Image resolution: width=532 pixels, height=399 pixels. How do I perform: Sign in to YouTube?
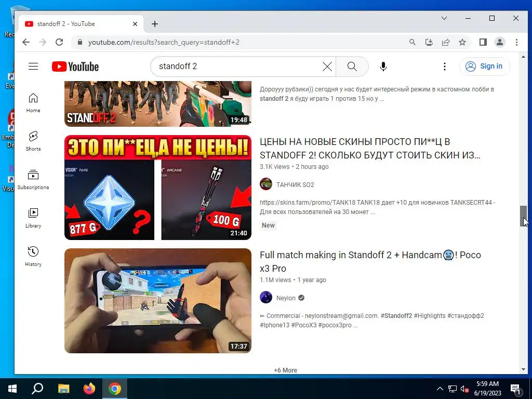485,66
